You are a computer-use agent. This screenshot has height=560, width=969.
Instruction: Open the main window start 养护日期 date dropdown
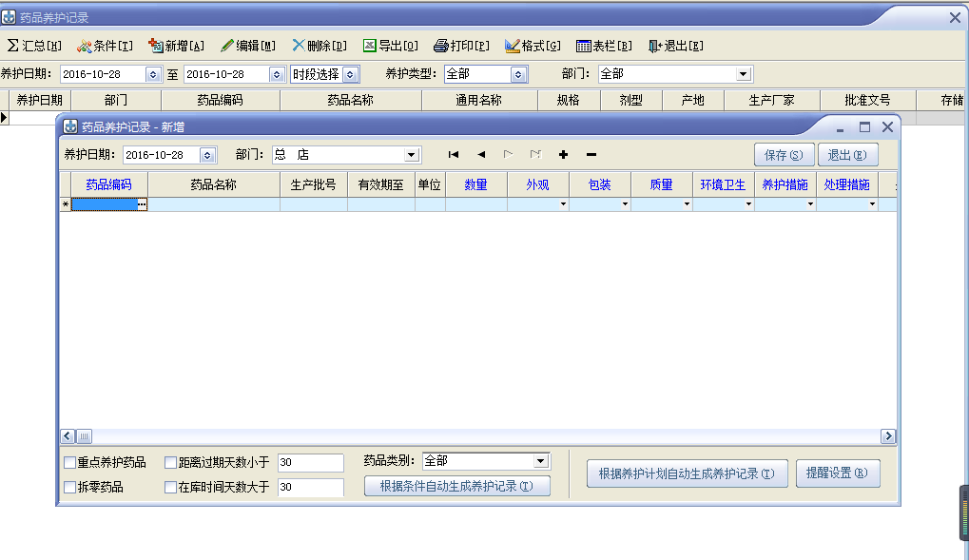[153, 74]
